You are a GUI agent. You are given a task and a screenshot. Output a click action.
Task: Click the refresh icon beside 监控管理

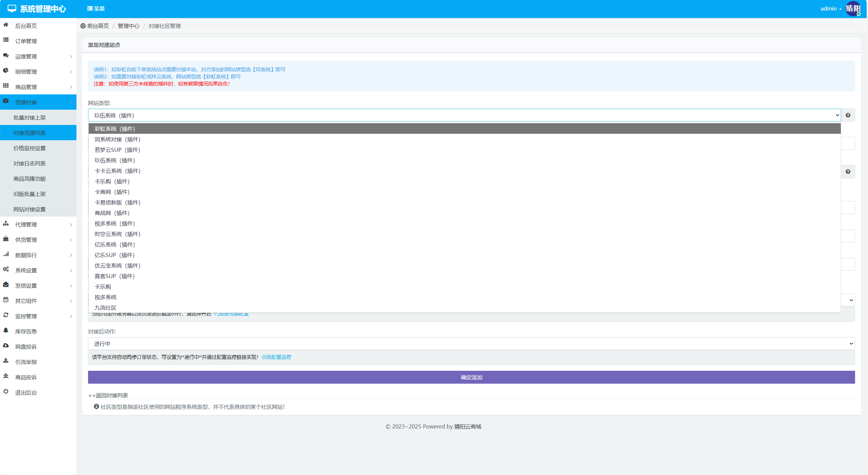click(x=6, y=315)
